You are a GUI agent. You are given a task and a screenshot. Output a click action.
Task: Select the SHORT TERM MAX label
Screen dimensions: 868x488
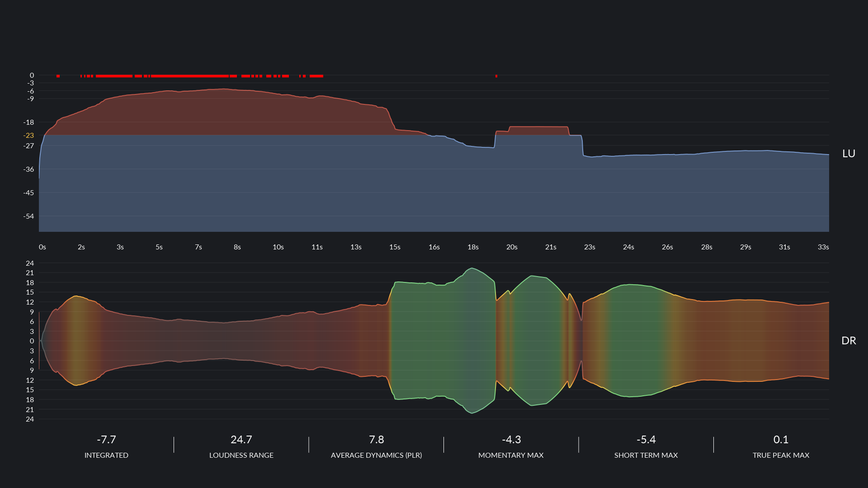tap(646, 455)
